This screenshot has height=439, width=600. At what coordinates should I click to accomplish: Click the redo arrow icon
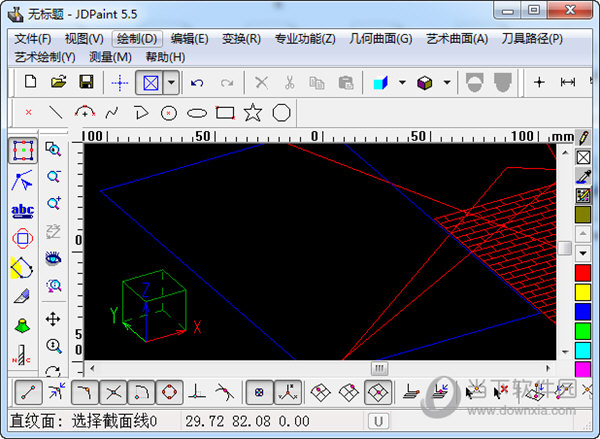coord(227,82)
